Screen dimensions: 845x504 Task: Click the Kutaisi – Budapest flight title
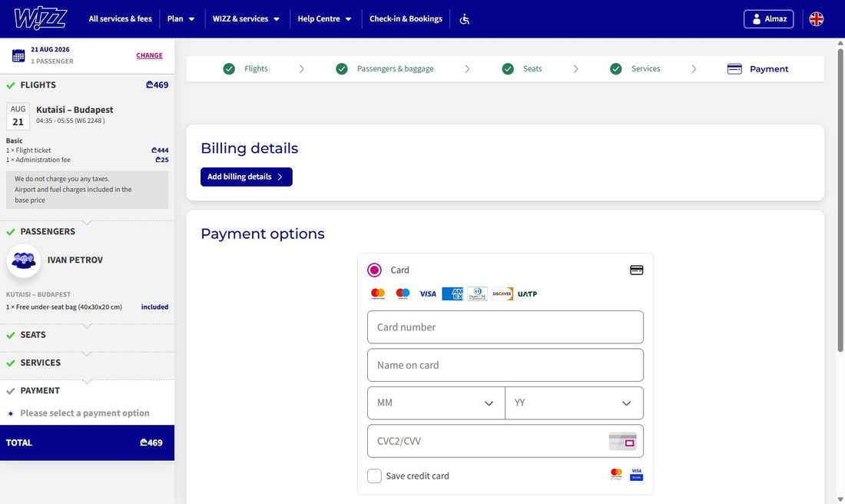pyautogui.click(x=75, y=110)
